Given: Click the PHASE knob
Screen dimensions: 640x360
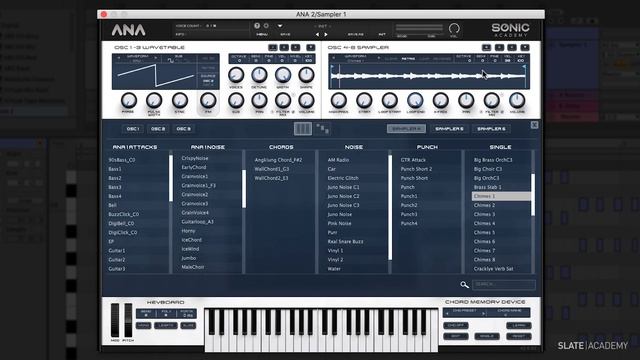Looking at the screenshot, I should coord(129,100).
